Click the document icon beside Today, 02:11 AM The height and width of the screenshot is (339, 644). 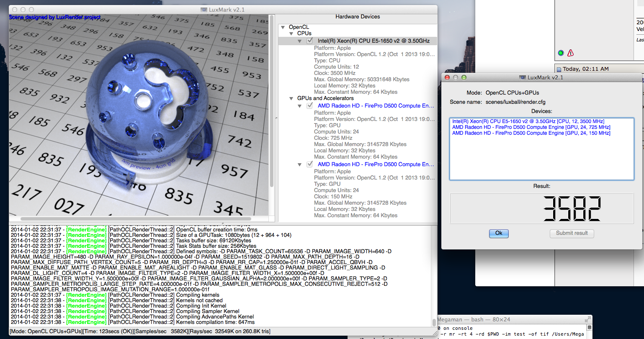point(559,69)
